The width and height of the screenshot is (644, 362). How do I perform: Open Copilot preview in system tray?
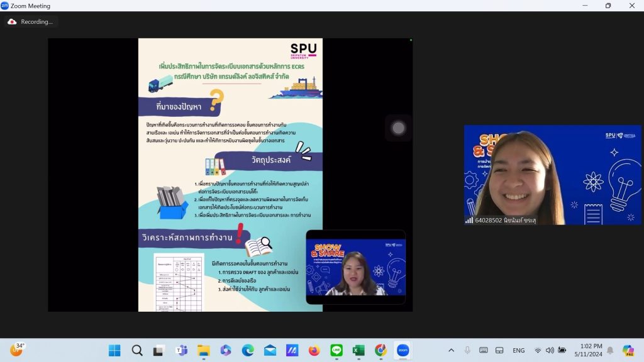point(628,351)
